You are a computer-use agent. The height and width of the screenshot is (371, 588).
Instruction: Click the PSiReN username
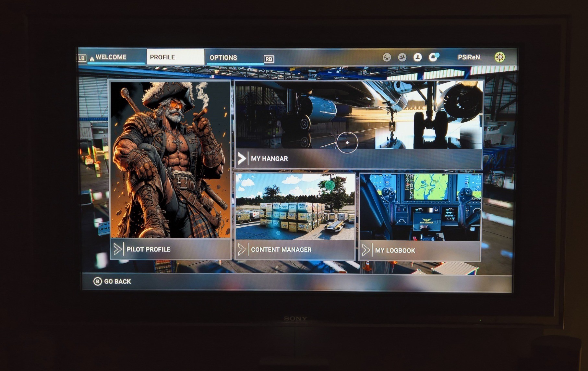(x=469, y=57)
